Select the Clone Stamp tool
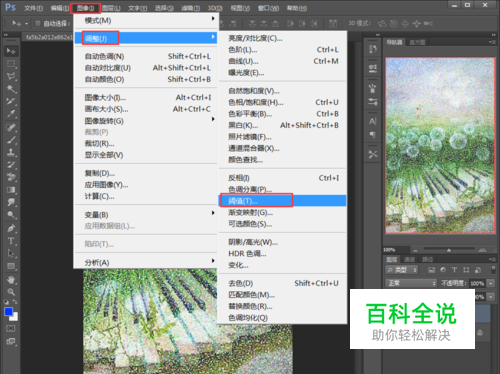 point(11,152)
